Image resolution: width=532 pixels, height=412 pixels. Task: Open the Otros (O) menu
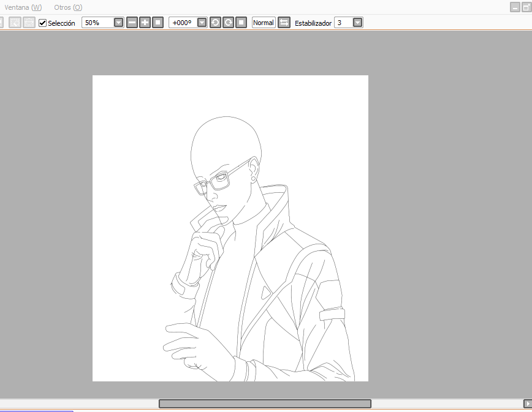[x=68, y=7]
